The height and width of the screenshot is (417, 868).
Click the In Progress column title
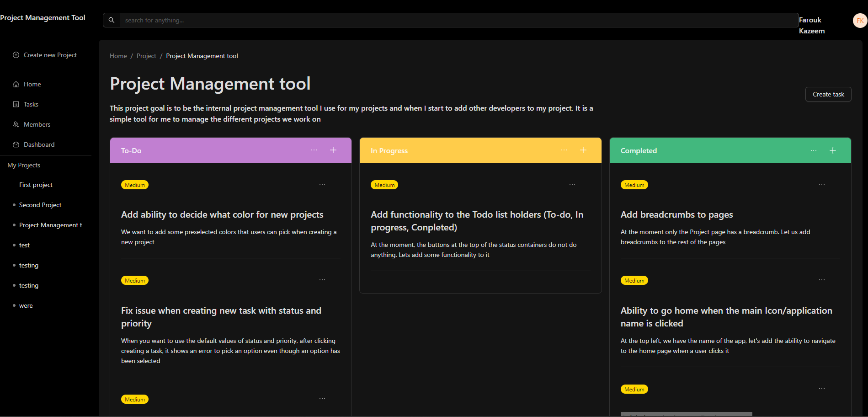click(x=389, y=150)
